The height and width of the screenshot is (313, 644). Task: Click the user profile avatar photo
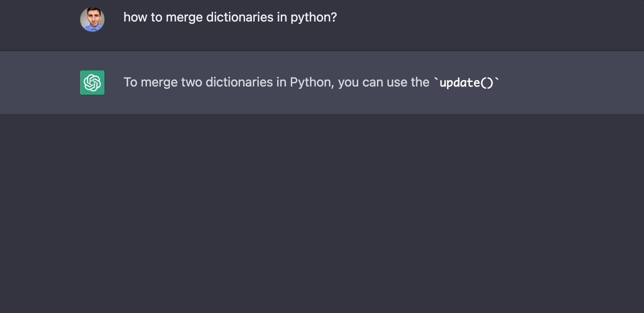point(92,20)
